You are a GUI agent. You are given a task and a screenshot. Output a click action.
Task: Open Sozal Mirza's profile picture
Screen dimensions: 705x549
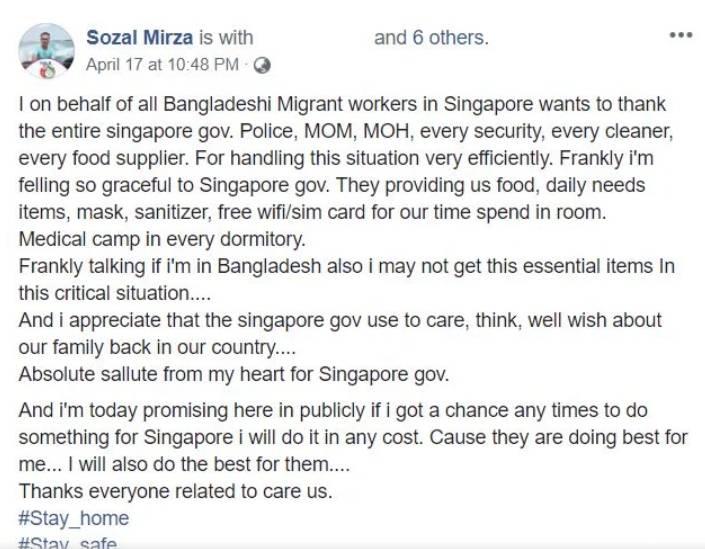pos(46,50)
